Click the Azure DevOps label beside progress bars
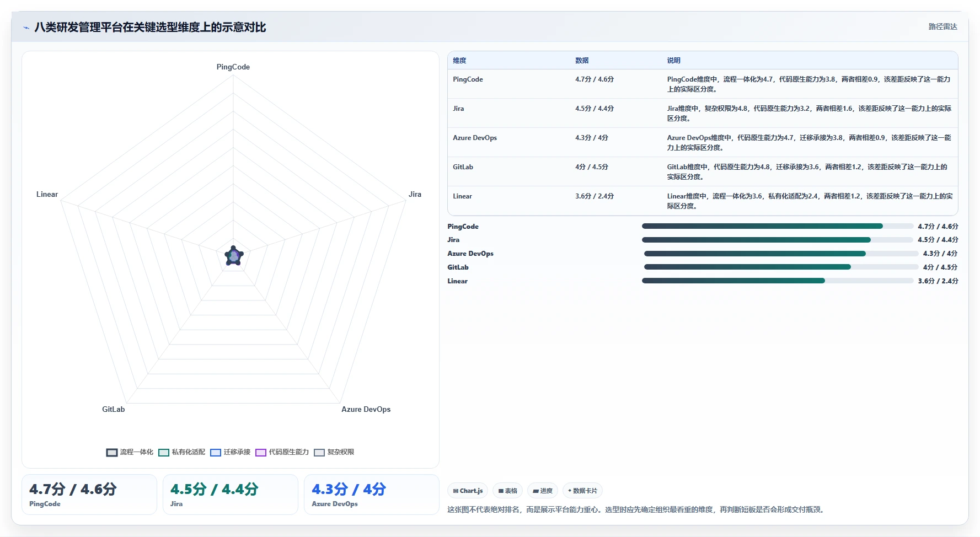This screenshot has height=537, width=980. [x=470, y=254]
